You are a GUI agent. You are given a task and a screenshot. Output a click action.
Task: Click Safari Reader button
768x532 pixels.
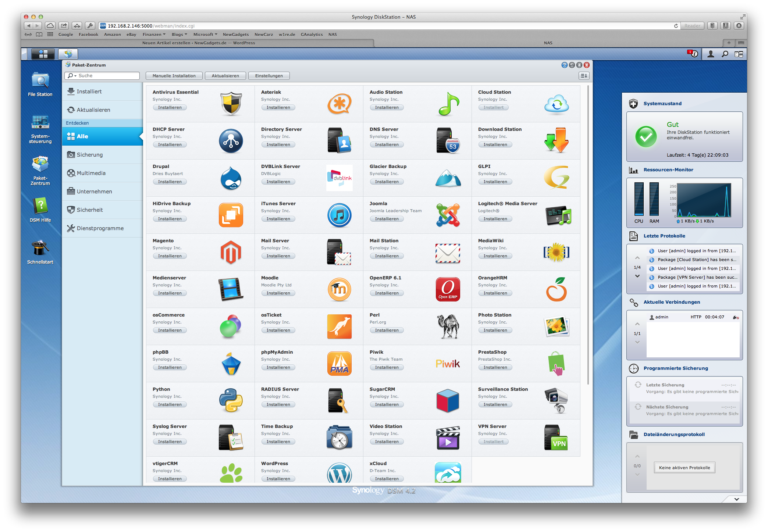pos(692,26)
